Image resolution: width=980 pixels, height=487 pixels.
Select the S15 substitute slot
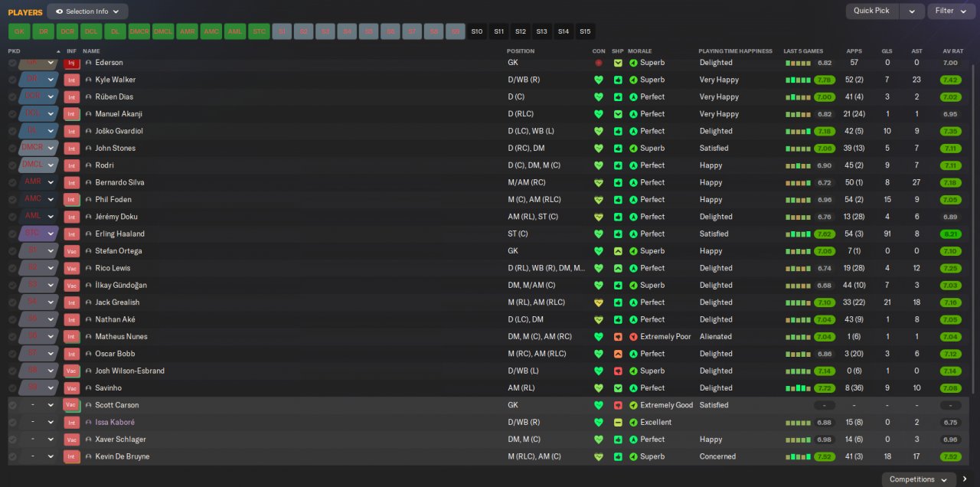point(585,31)
